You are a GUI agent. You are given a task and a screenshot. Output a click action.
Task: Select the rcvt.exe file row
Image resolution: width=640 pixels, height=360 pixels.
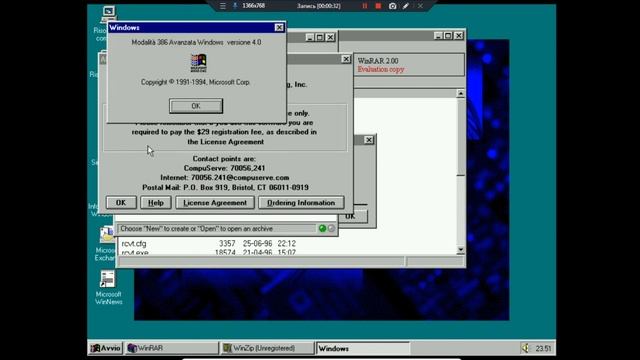[209, 253]
